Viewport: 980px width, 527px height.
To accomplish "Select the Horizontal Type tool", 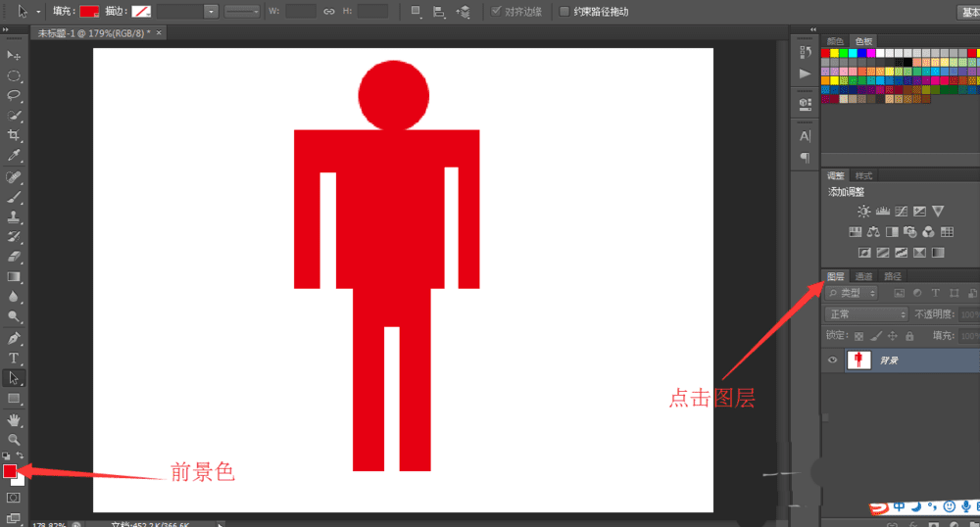I will point(14,358).
